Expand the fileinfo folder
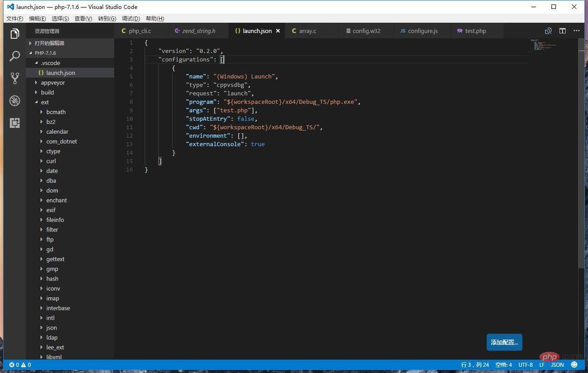The width and height of the screenshot is (588, 373). click(70, 220)
